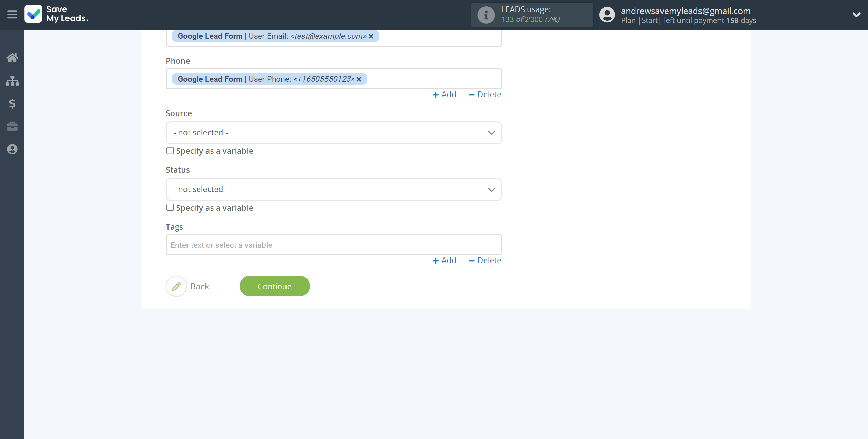Screen dimensions: 868x439
Task: Open the billing dollar icon
Action: [x=12, y=103]
